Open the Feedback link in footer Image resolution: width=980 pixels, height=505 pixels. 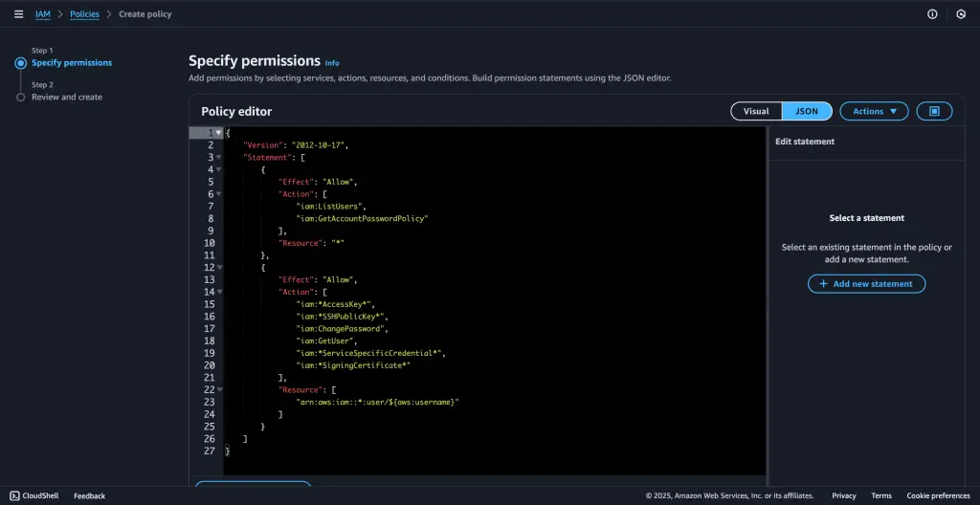pos(89,495)
